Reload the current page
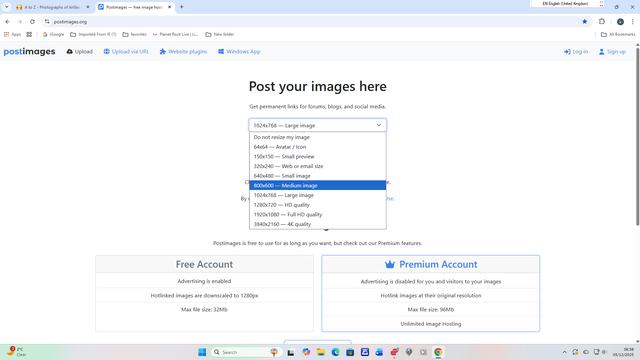 pyautogui.click(x=32, y=22)
